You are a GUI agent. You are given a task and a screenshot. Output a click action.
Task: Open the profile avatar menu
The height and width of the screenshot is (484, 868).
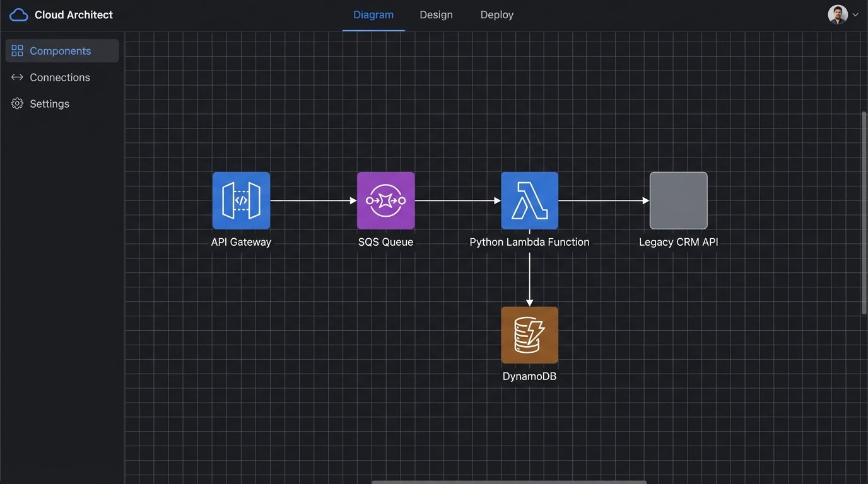click(837, 13)
